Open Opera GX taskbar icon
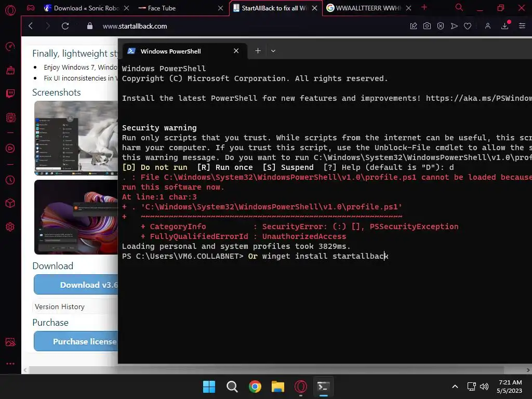532x399 pixels. 301,387
